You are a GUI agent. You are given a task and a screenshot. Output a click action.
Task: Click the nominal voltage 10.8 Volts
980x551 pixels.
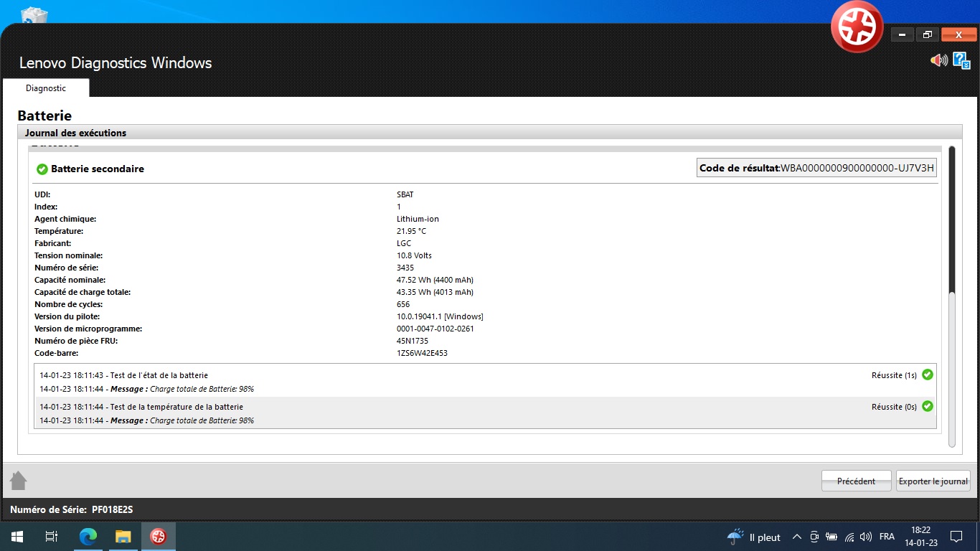(414, 255)
